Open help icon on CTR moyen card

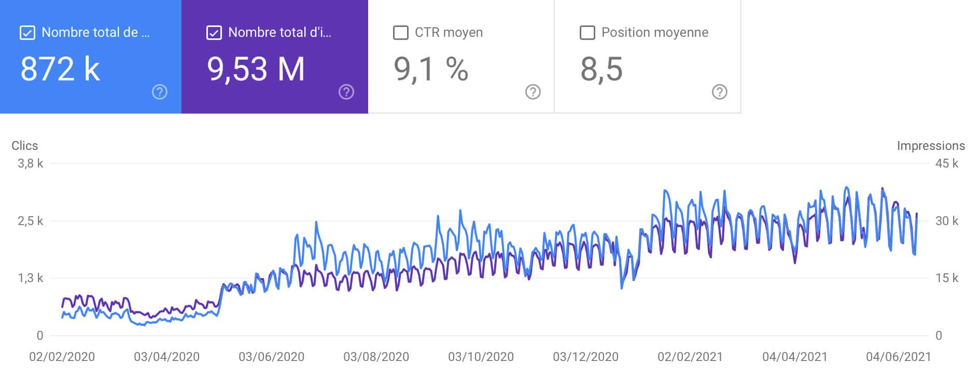533,92
